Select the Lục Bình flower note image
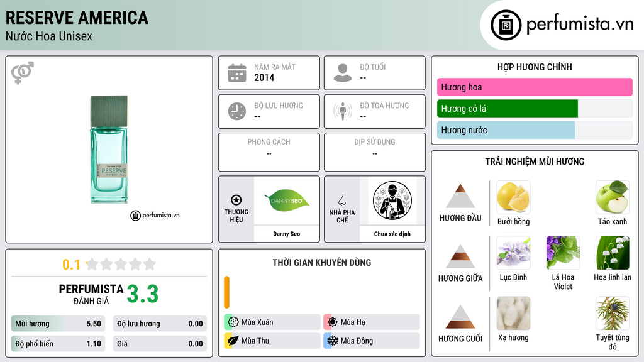This screenshot has height=362, width=644. coord(513,253)
